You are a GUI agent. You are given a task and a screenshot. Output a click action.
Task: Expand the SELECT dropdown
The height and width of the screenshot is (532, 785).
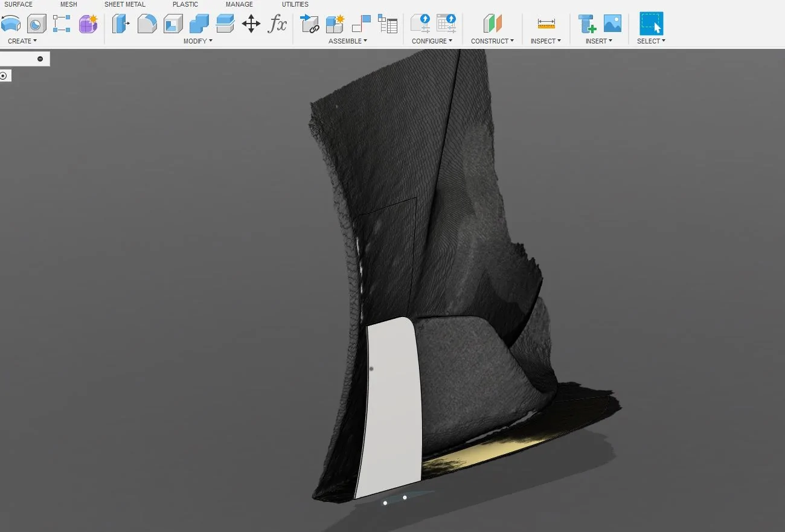tap(651, 41)
